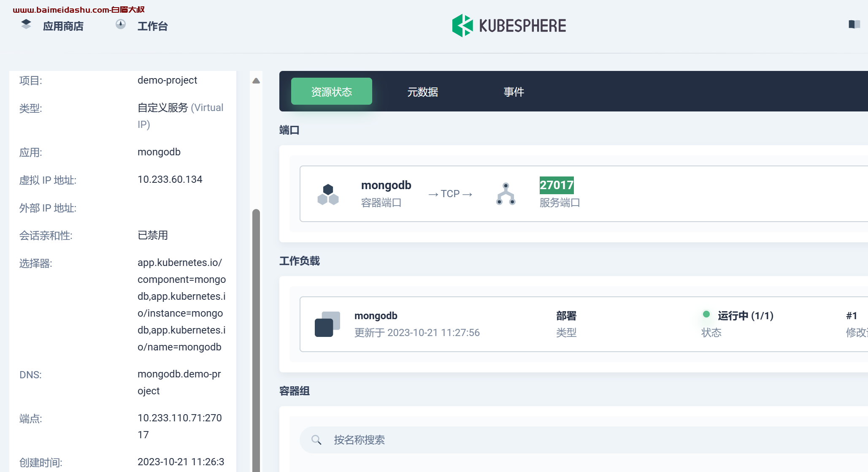Switch to the 事件 tab
The image size is (868, 472).
click(514, 92)
